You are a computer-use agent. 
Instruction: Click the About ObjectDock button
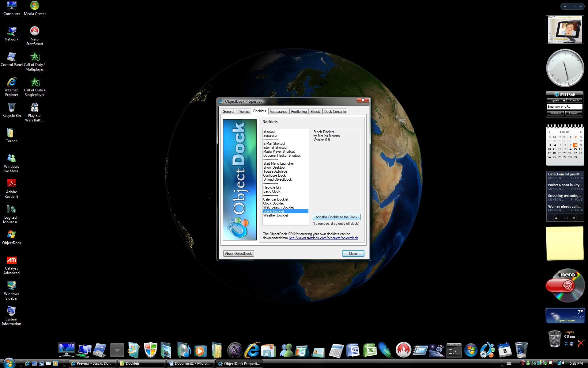point(238,254)
